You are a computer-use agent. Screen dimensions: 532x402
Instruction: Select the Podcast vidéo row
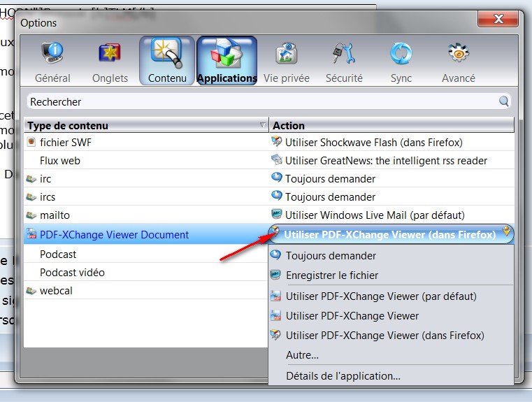coord(146,273)
